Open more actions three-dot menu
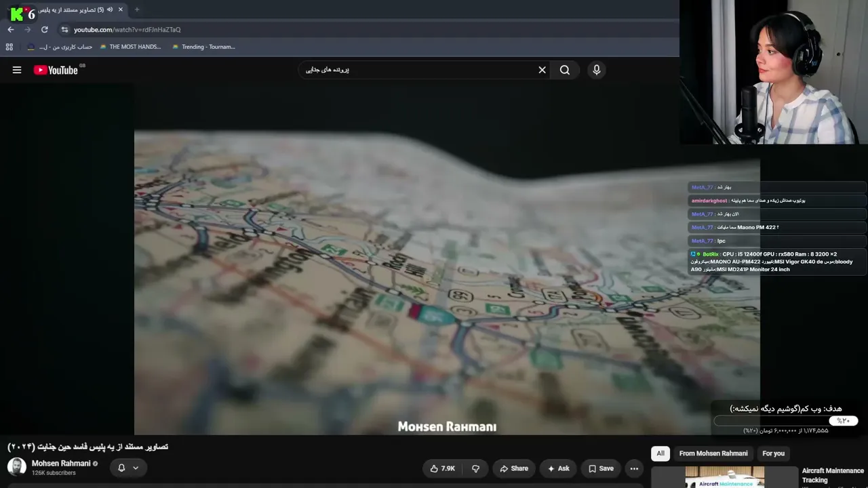The width and height of the screenshot is (868, 488). [634, 468]
